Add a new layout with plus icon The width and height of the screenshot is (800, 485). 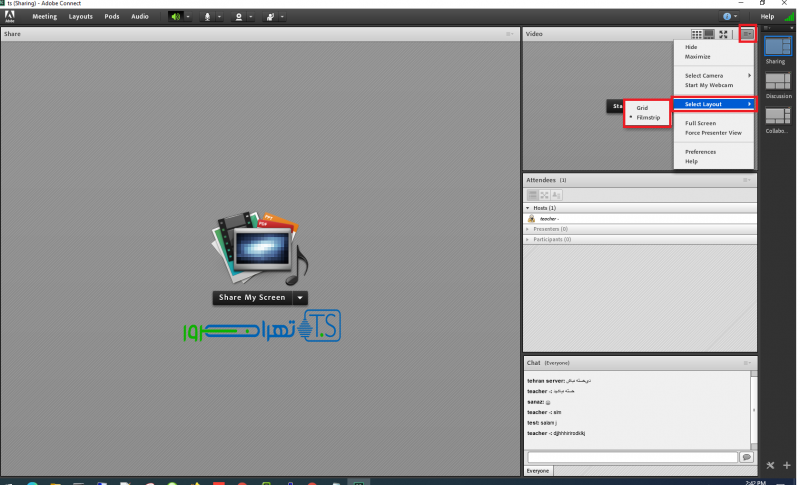pos(786,465)
